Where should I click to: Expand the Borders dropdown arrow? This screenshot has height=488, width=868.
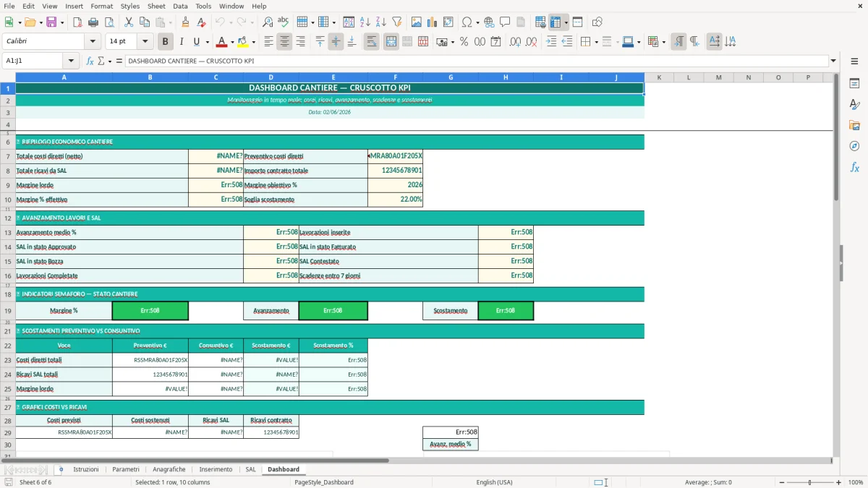(x=596, y=42)
